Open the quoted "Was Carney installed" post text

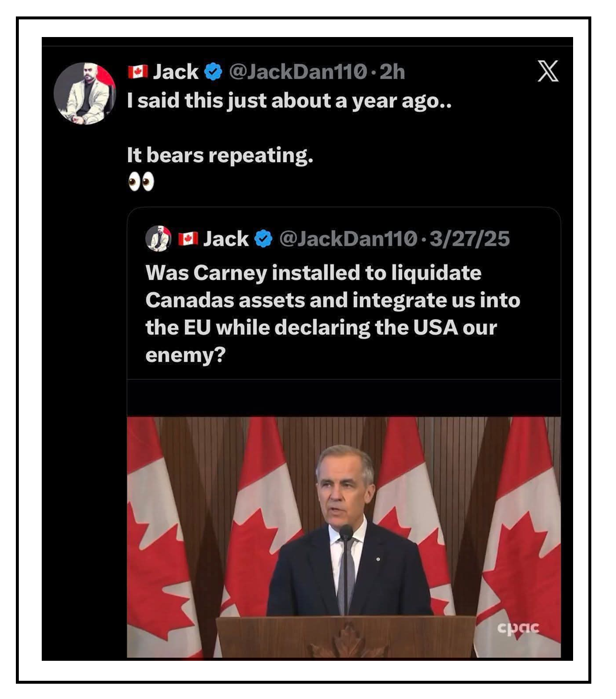pos(332,314)
